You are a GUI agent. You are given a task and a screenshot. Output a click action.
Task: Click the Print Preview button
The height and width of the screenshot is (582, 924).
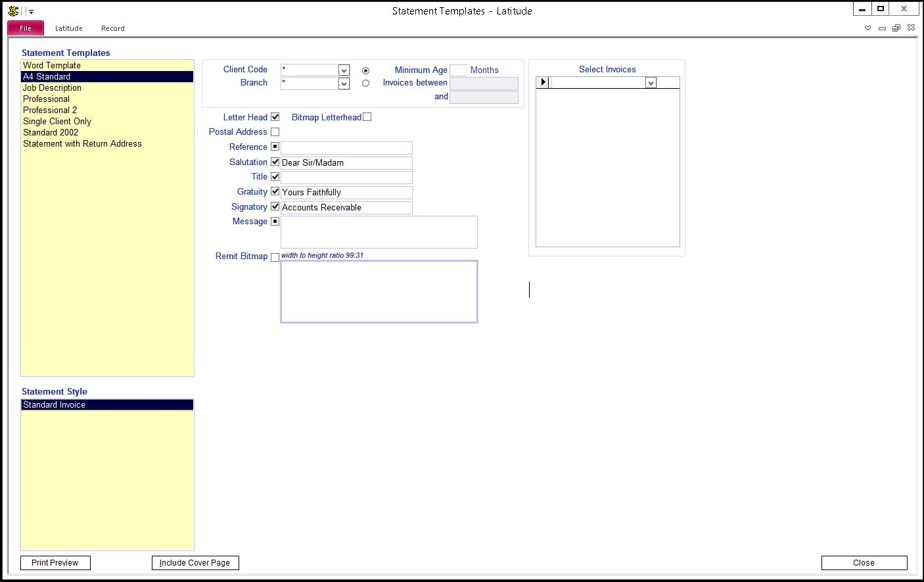point(55,563)
